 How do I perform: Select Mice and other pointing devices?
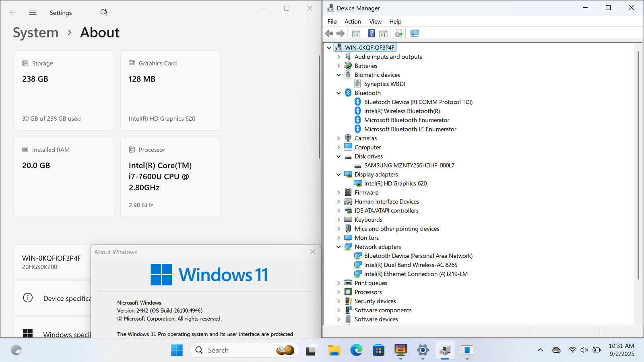397,229
